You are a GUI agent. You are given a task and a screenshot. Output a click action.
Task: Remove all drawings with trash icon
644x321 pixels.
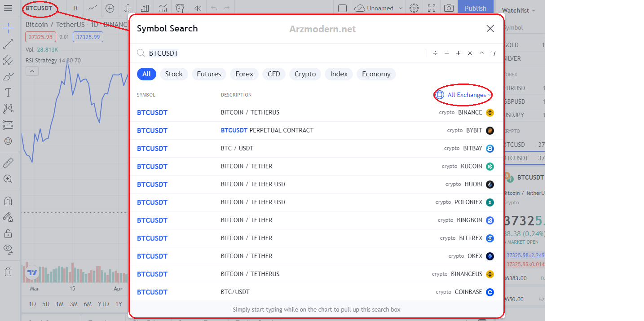(x=8, y=272)
